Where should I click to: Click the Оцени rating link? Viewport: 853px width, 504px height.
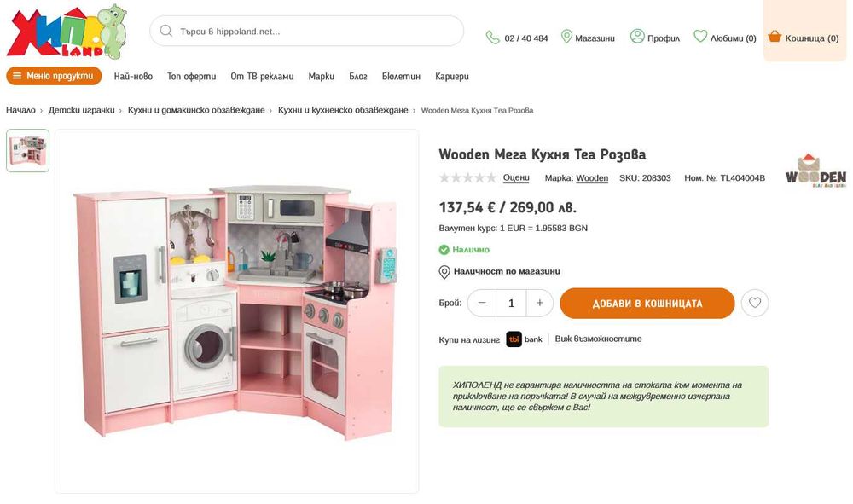516,178
